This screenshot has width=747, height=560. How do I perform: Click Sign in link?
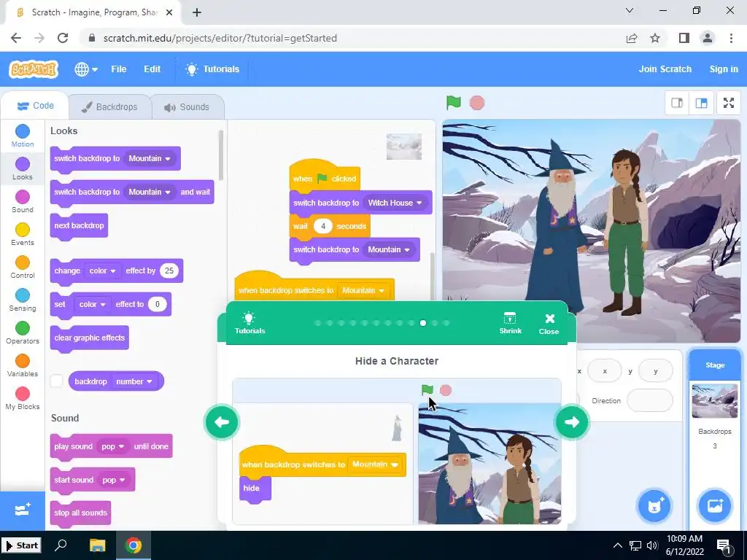pos(724,69)
